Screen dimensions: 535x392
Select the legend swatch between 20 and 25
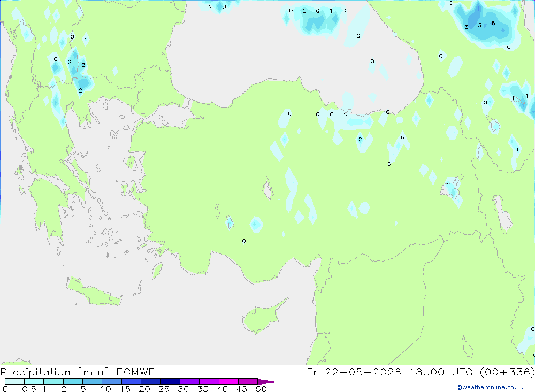click(151, 381)
